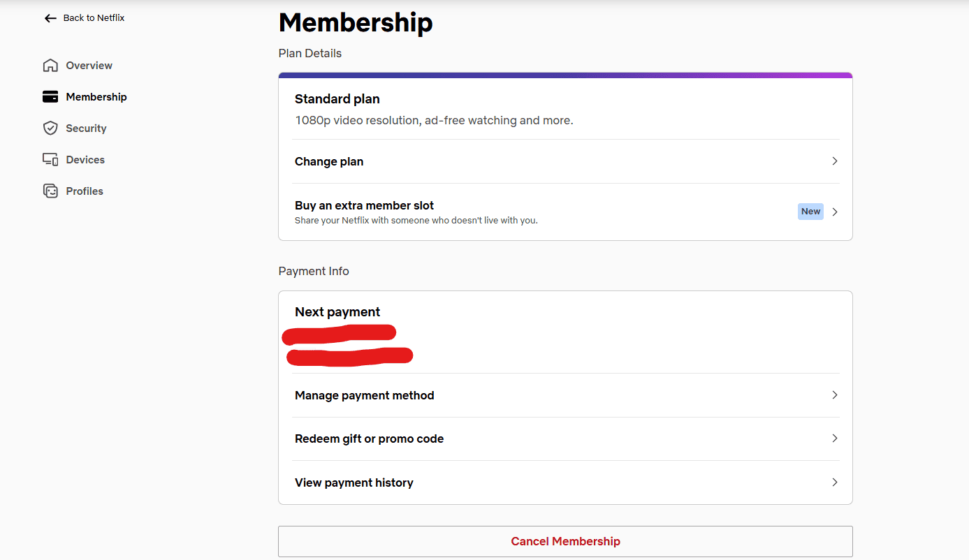Click the Membership card icon in sidebar
Viewport: 969px width, 560px height.
(50, 97)
